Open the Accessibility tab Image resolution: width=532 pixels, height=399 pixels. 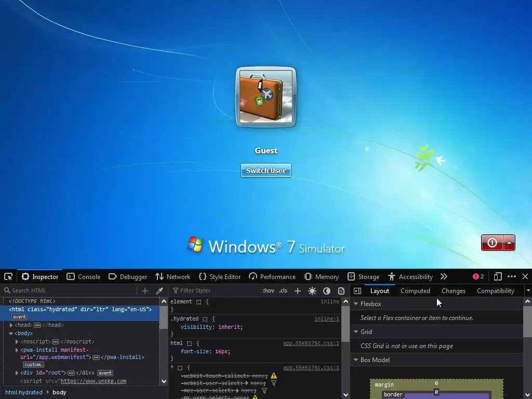point(410,276)
